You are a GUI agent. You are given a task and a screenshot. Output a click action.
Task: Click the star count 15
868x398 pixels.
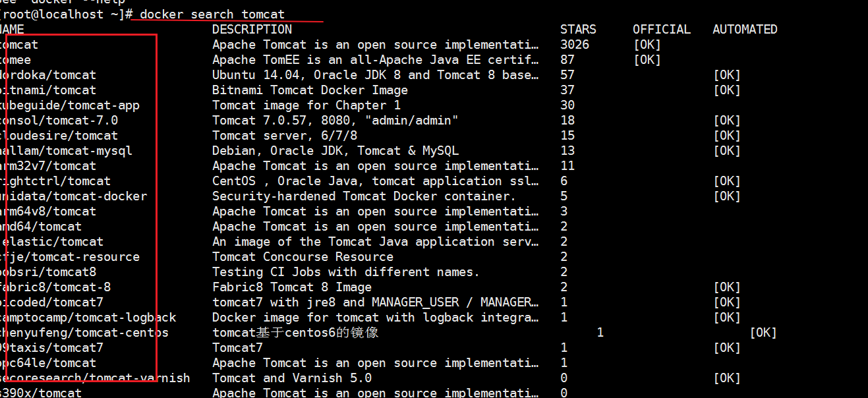pos(567,136)
